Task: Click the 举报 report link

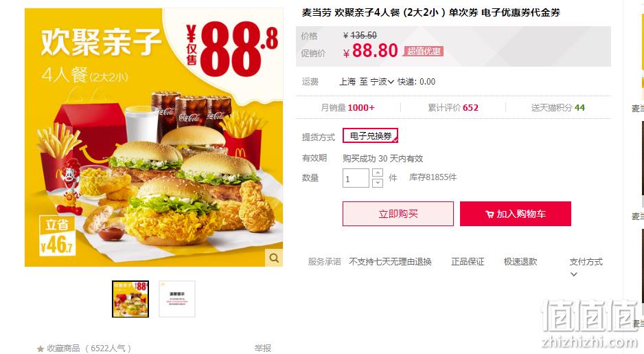Action: coord(263,349)
